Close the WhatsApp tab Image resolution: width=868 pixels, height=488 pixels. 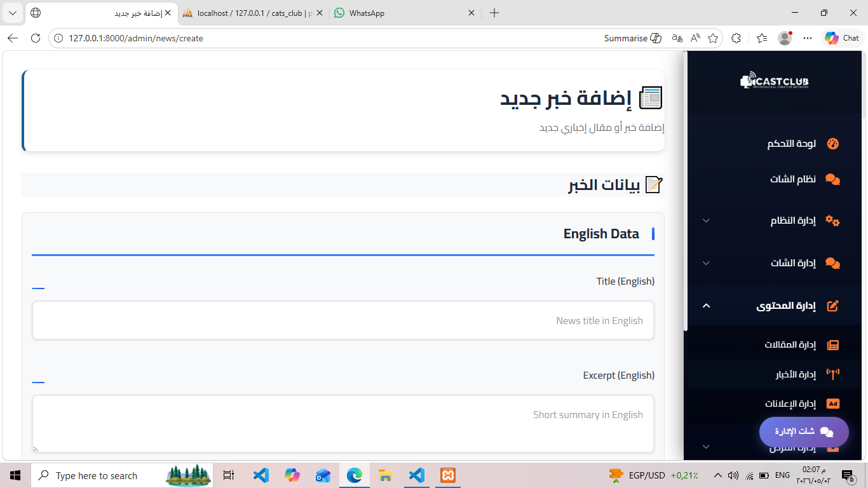click(471, 13)
